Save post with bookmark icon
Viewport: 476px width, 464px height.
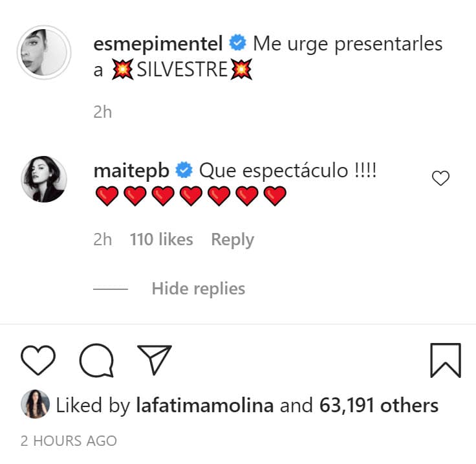pos(446,360)
